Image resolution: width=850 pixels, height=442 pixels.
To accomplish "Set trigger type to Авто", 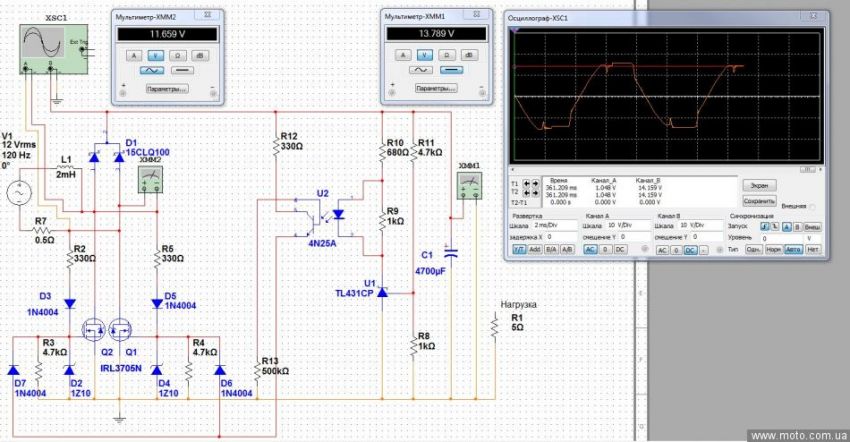I will tap(795, 248).
